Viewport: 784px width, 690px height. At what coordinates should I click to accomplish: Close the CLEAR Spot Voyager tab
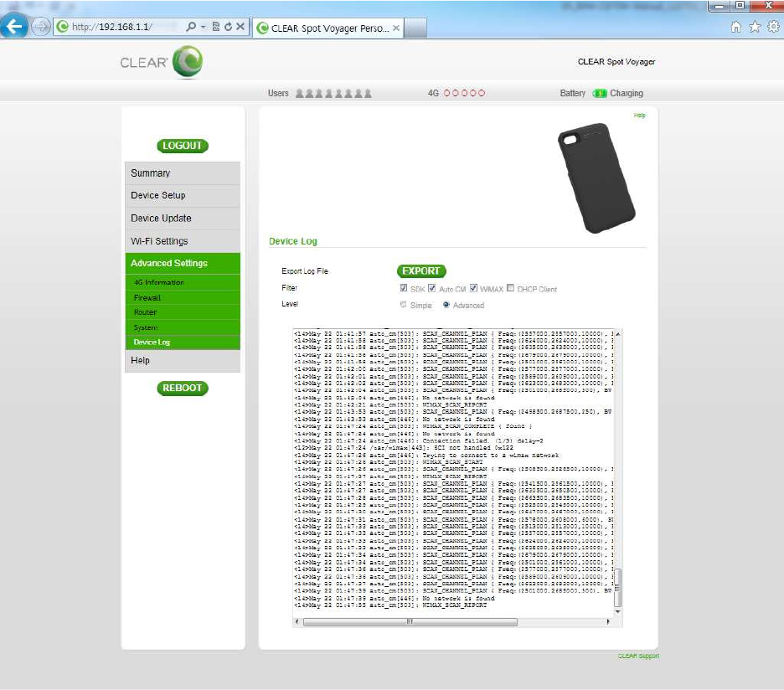396,28
